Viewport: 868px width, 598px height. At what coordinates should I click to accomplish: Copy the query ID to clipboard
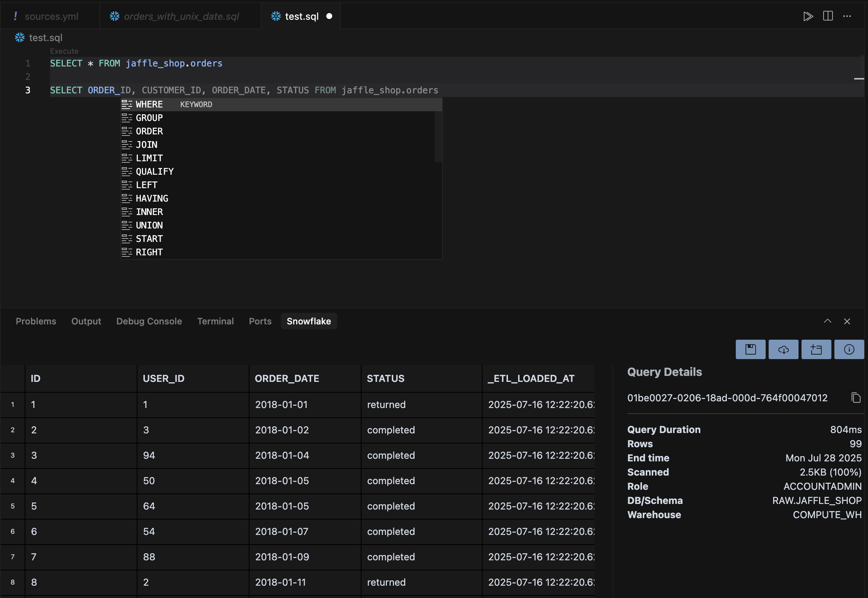856,398
